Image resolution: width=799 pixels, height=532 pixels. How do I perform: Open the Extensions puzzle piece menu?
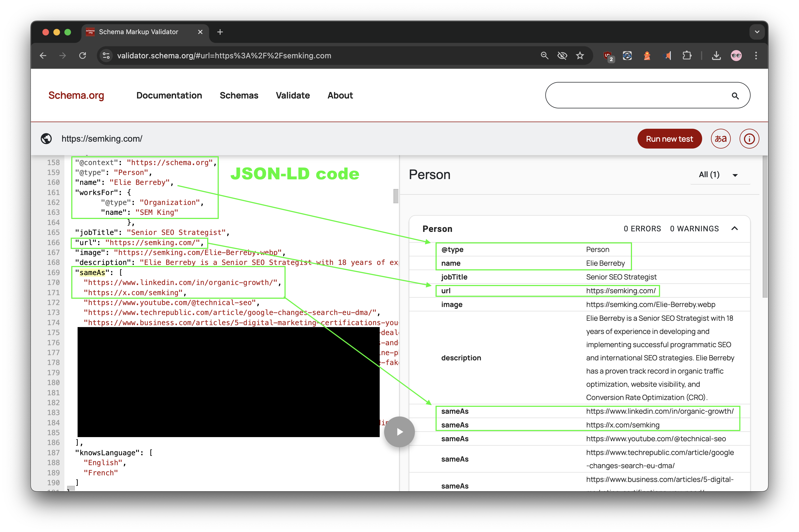(687, 56)
